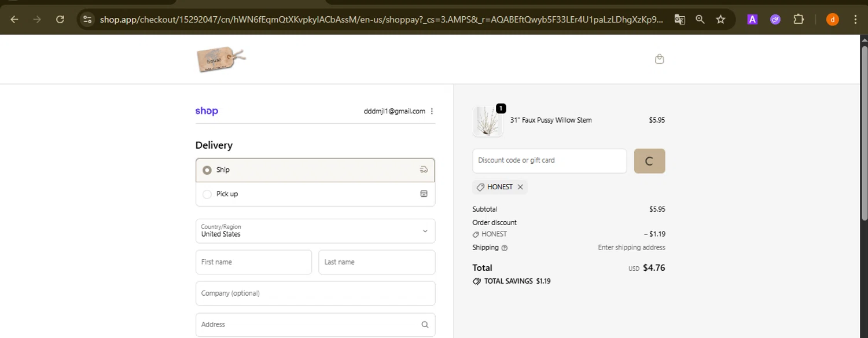Reload the checkout page
Image resolution: width=868 pixels, height=338 pixels.
pyautogui.click(x=60, y=20)
